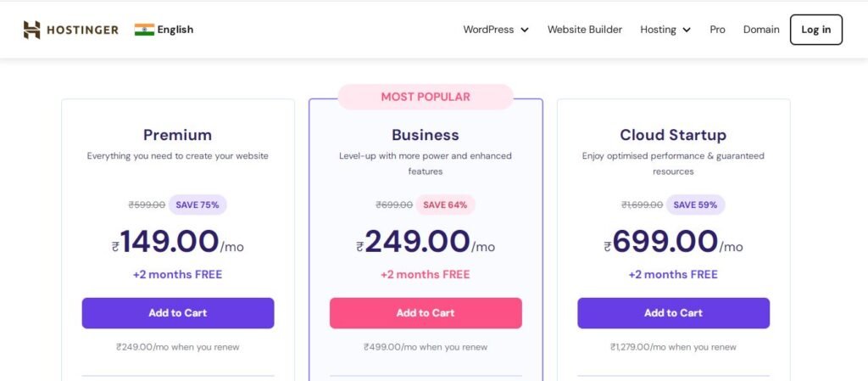Open the Domain navigation link

tap(761, 30)
